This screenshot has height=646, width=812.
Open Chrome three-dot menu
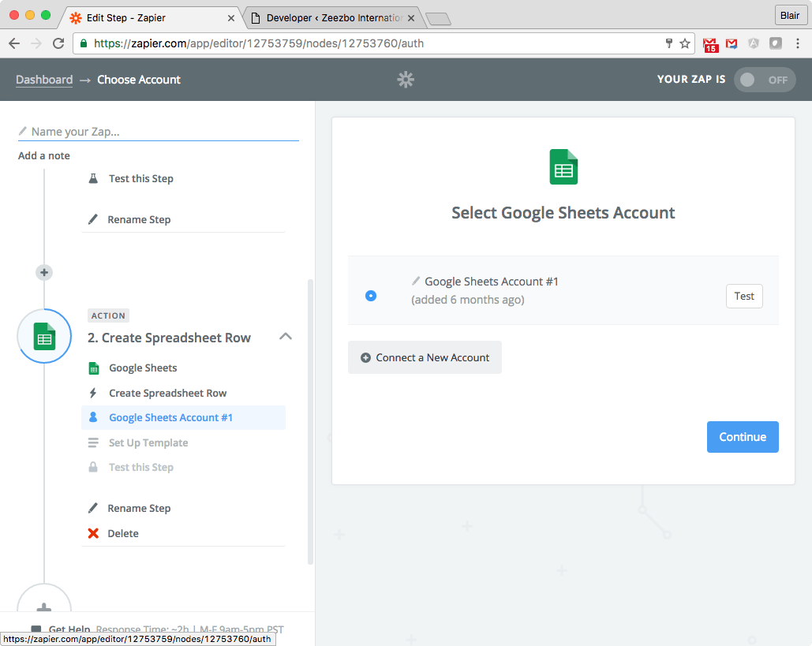(x=798, y=43)
